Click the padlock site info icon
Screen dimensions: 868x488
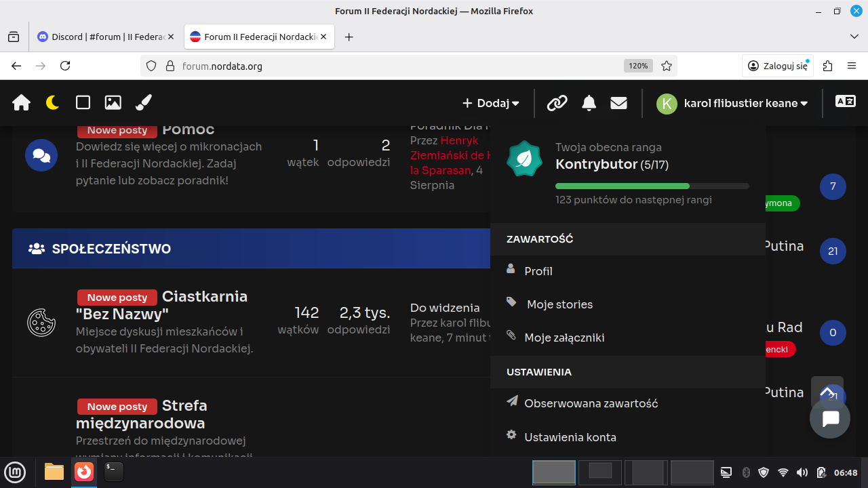pos(170,66)
